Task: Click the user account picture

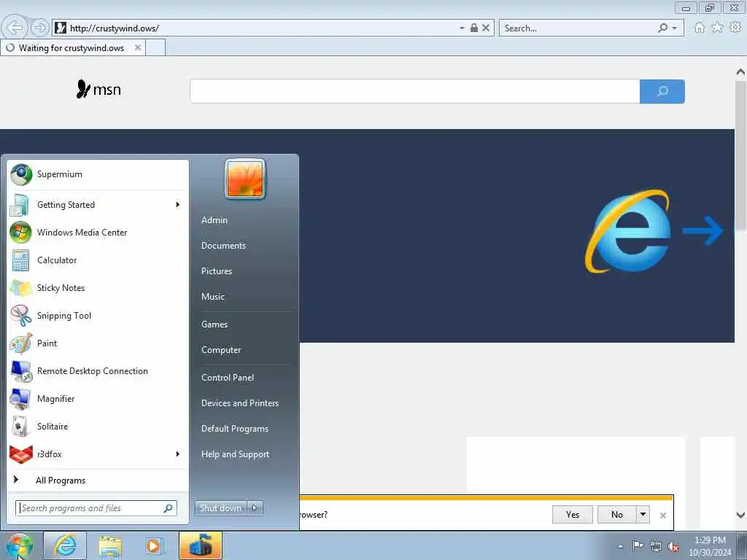Action: click(x=245, y=179)
